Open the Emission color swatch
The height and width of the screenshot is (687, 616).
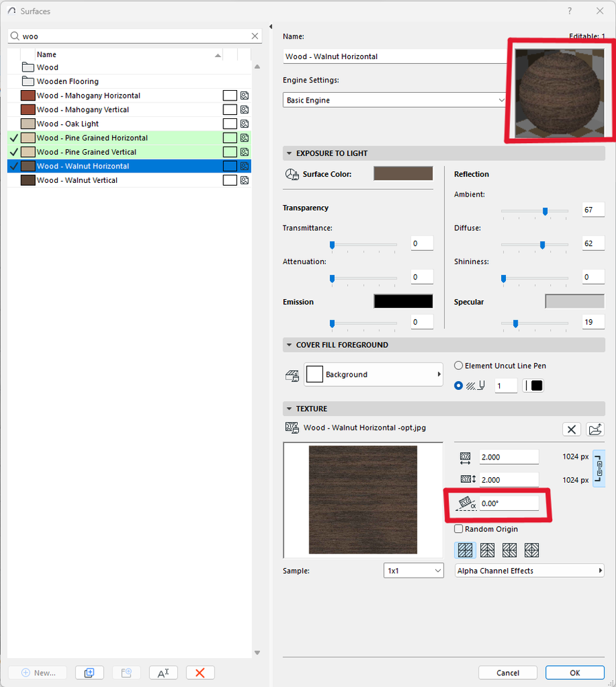point(403,301)
